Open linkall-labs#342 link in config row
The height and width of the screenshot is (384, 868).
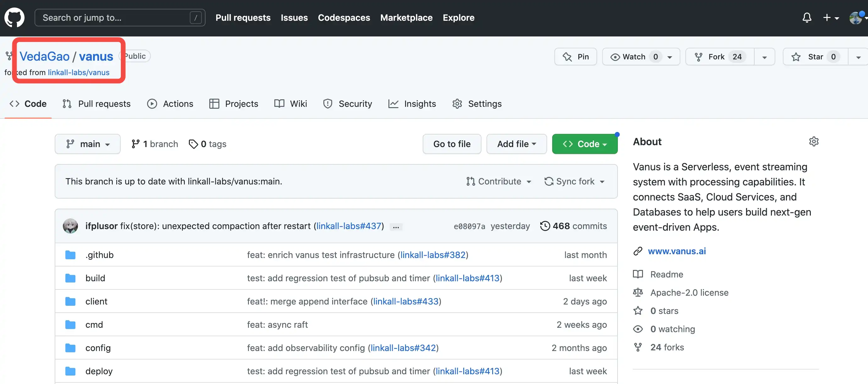(x=403, y=348)
